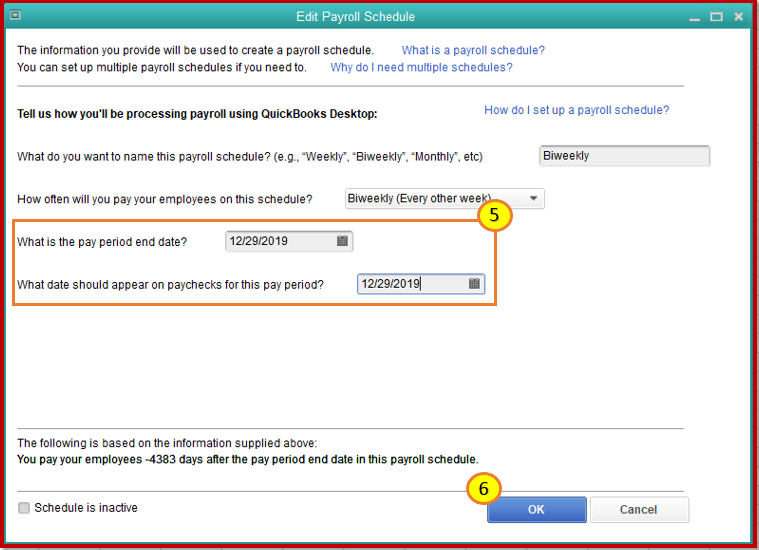759x550 pixels.
Task: Toggle the Schedule is inactive checkbox
Action: pyautogui.click(x=24, y=508)
